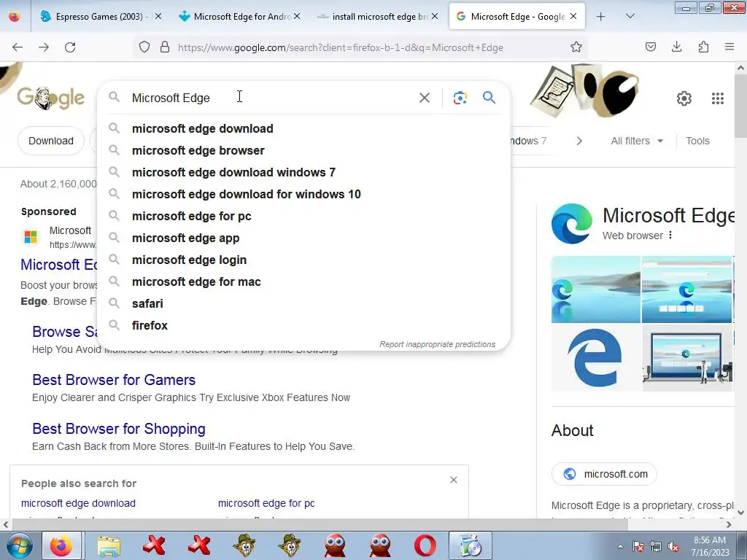Submit search with the blue magnifier icon
This screenshot has height=560, width=747.
489,98
